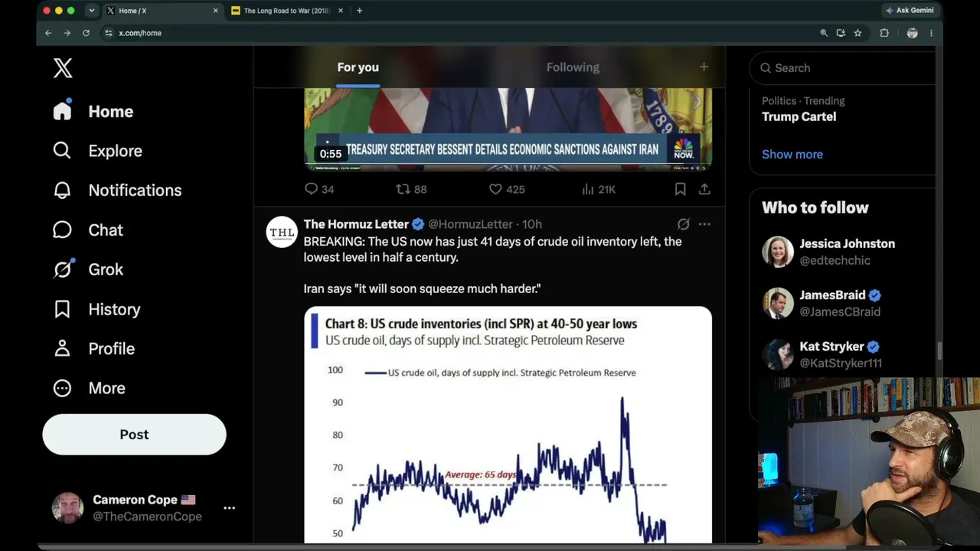Switch to the Following tab
The image size is (980, 551).
(x=573, y=67)
